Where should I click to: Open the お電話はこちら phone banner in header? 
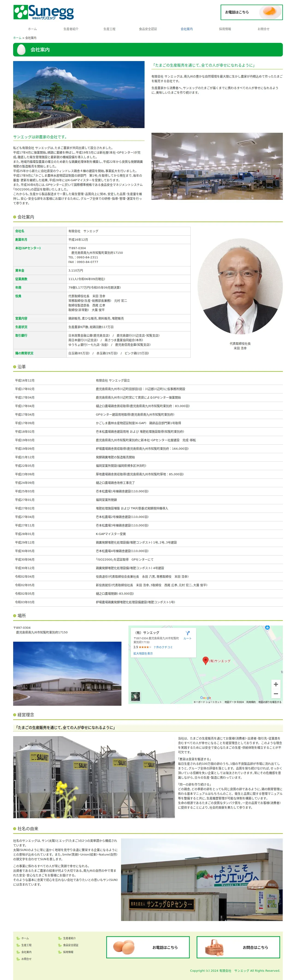[x=252, y=12]
